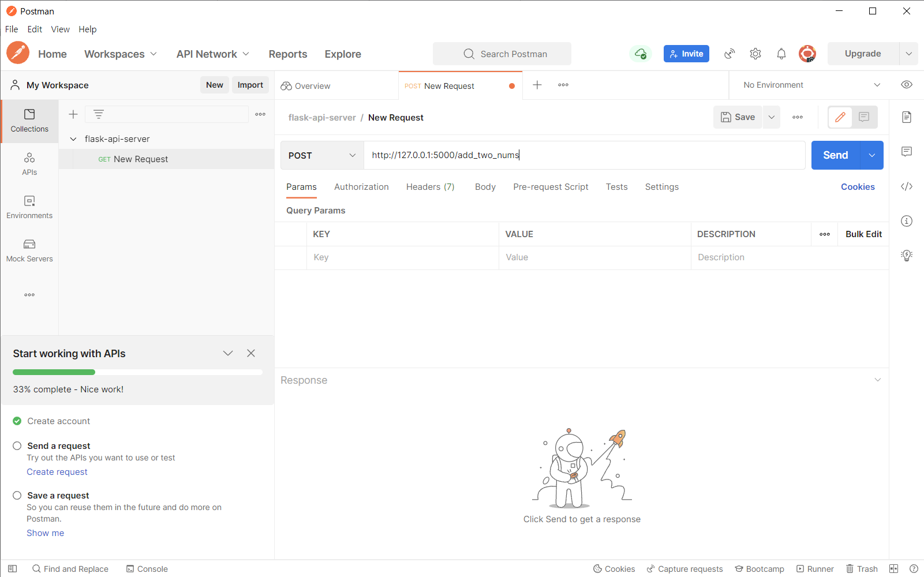Open the Upgrade dropdown arrow
This screenshot has width=924, height=577.
pyautogui.click(x=909, y=54)
